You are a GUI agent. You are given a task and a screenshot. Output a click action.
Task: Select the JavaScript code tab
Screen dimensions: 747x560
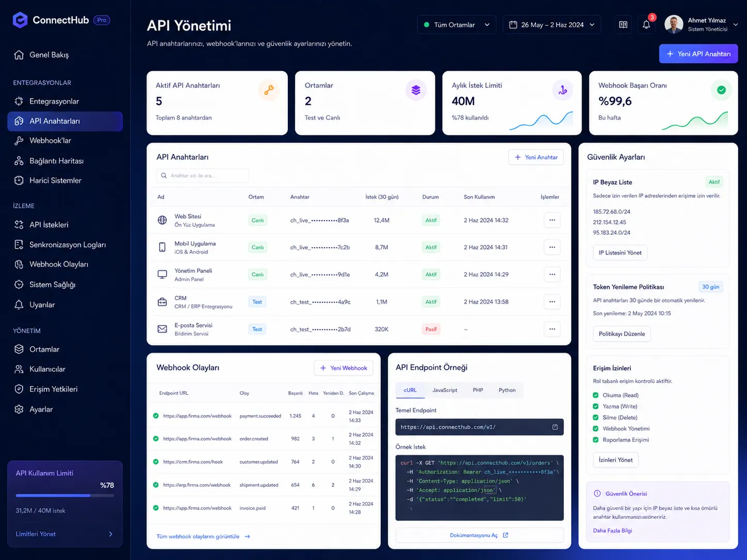(445, 390)
